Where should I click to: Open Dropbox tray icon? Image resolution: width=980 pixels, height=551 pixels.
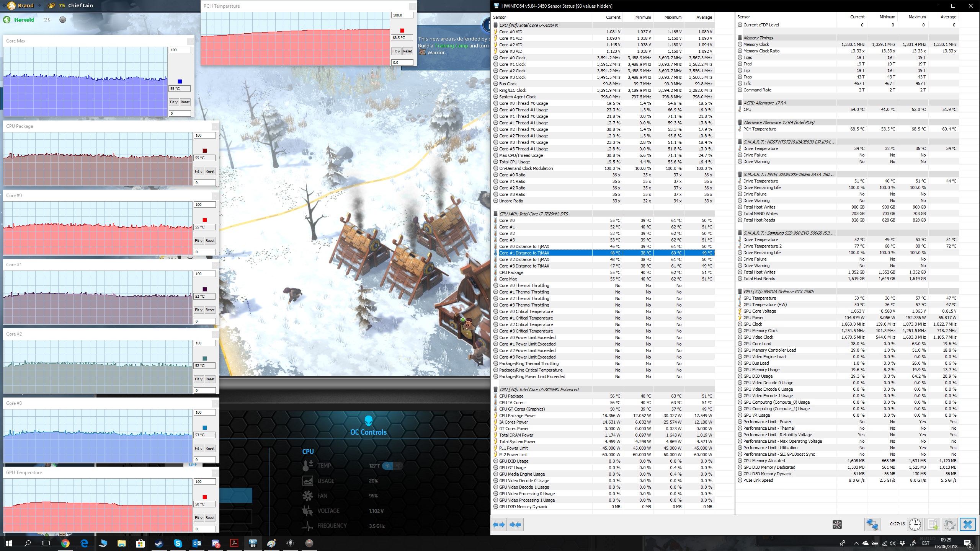click(902, 543)
